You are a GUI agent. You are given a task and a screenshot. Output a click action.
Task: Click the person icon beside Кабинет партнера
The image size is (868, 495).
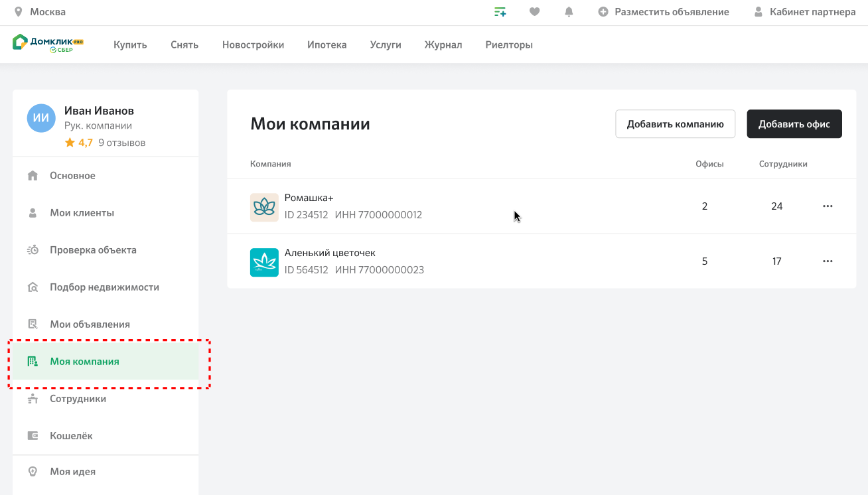pos(759,12)
